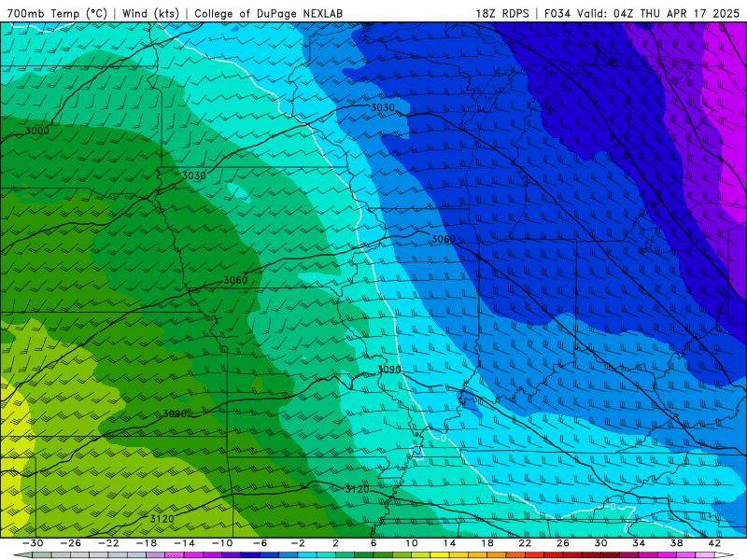Click the 10 tick label on color scale

(412, 543)
